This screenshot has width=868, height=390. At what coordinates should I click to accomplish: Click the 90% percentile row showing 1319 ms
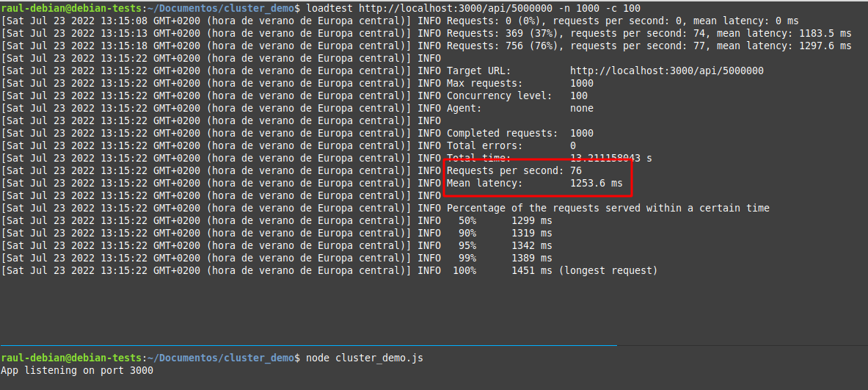505,233
